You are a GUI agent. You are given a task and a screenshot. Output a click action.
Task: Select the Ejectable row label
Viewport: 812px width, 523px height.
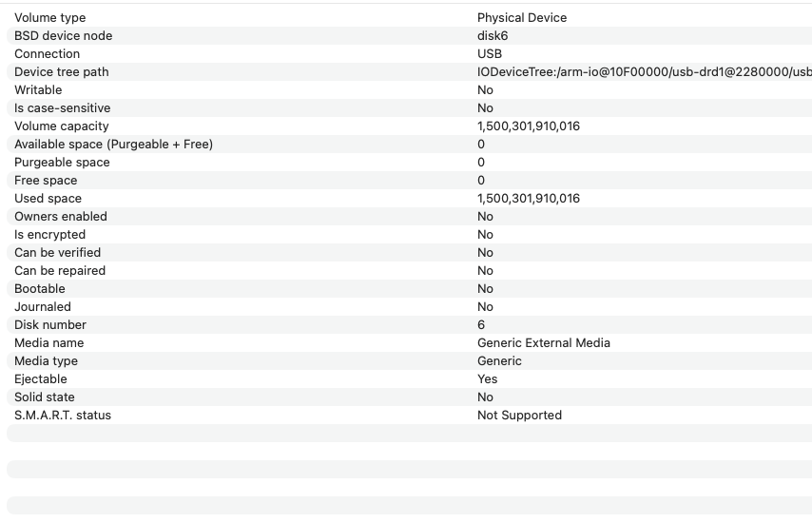pyautogui.click(x=41, y=379)
